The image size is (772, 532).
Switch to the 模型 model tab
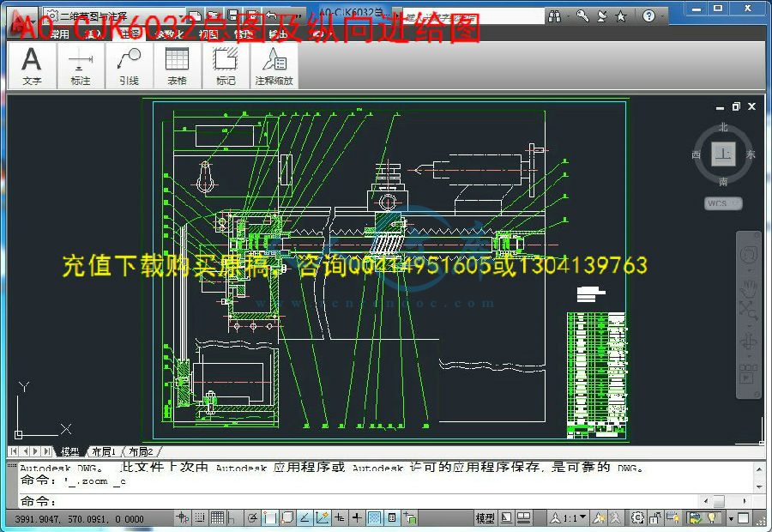tap(70, 451)
